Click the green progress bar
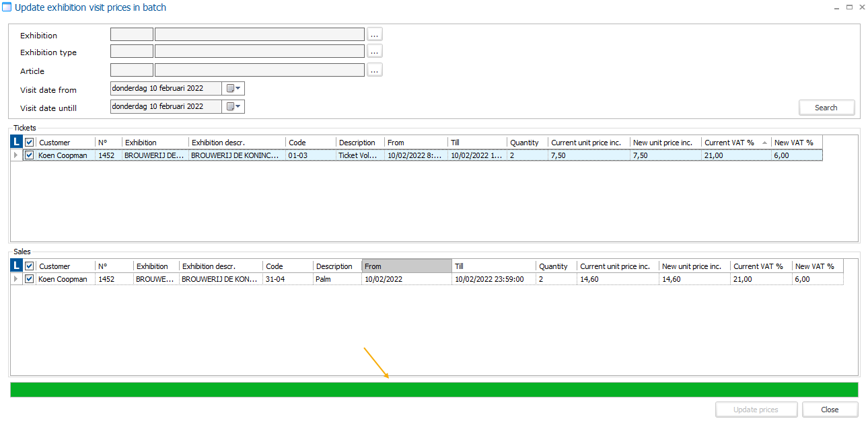This screenshot has height=421, width=868. [x=434, y=389]
